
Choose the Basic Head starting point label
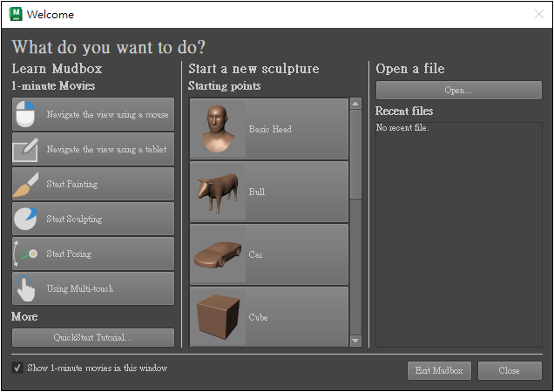pos(270,129)
